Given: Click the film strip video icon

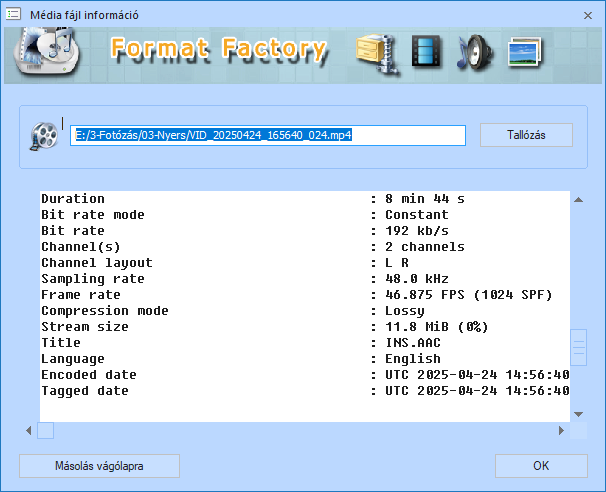Looking at the screenshot, I should tap(426, 51).
